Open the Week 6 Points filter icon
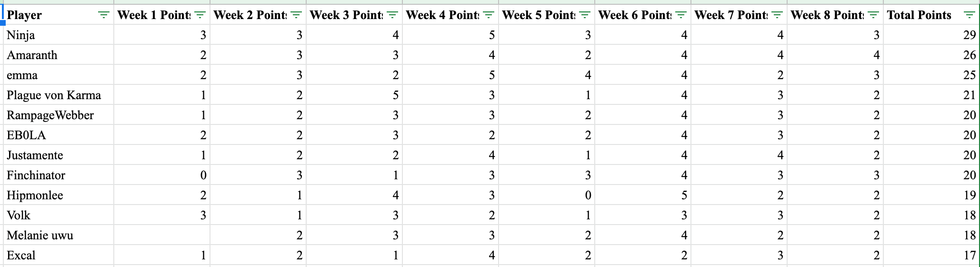Screen dimensions: 980x267 [x=681, y=15]
